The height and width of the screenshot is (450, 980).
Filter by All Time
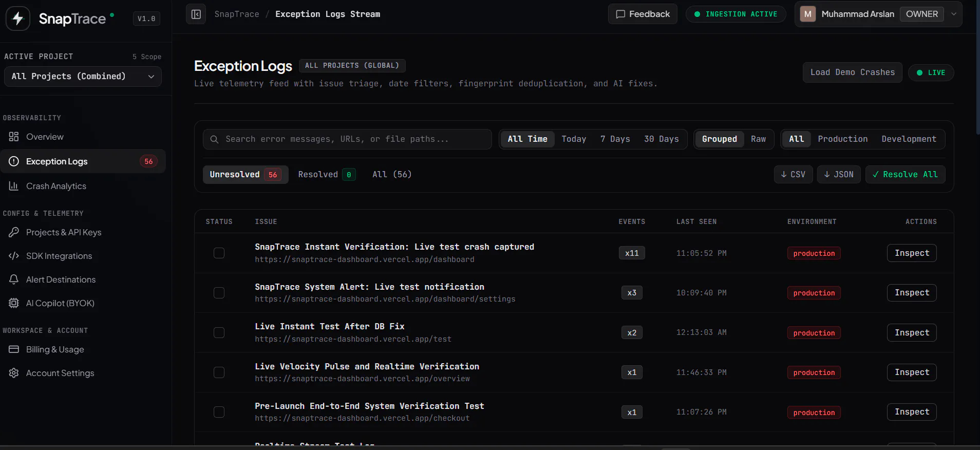(x=527, y=139)
